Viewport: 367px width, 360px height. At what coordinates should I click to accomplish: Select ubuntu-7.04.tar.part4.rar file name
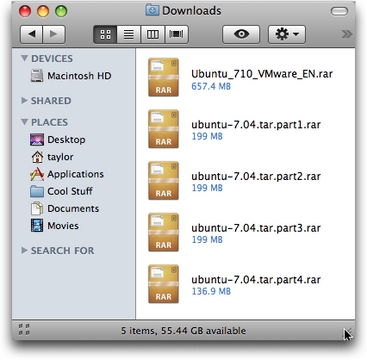[x=256, y=279]
